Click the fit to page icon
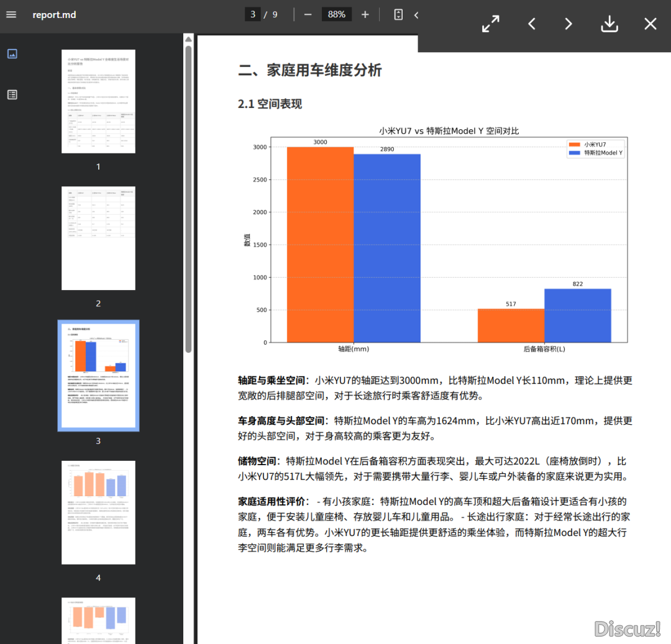The image size is (671, 644). [399, 14]
